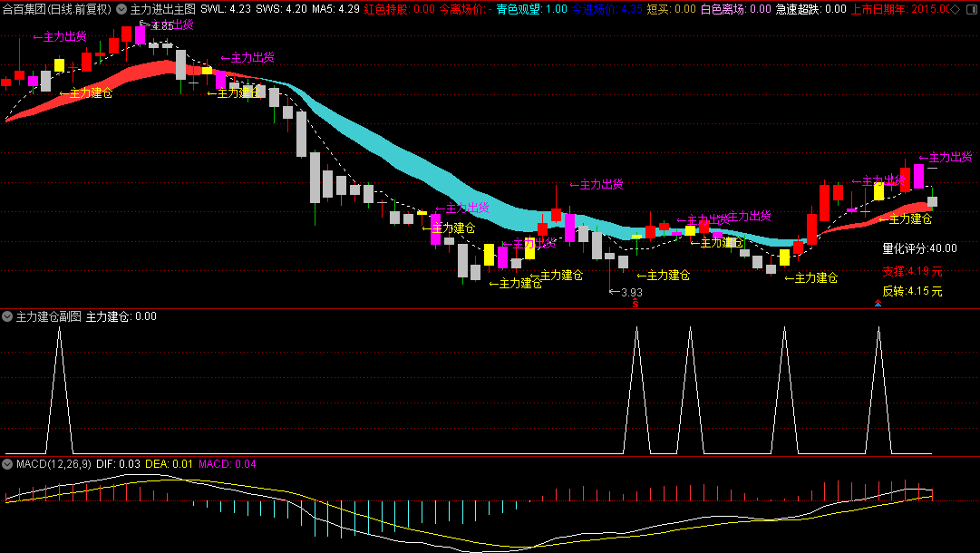
Task: Click the 合百集团(日线.前复权) stock title
Action: [57, 9]
